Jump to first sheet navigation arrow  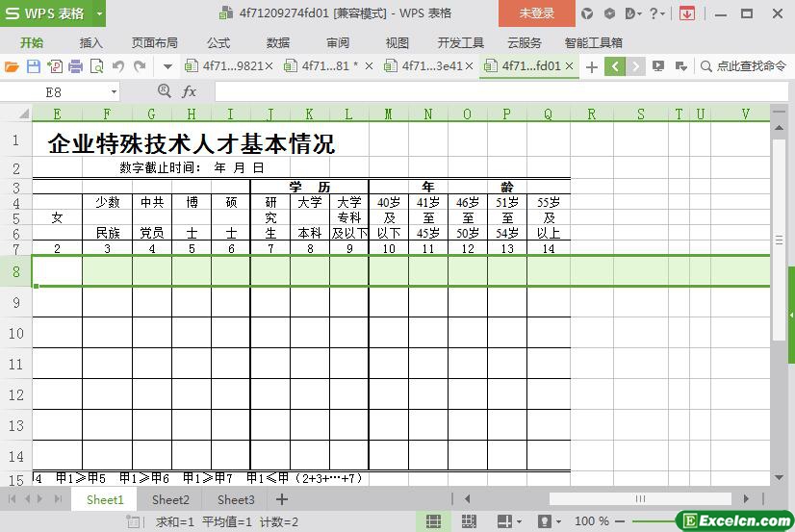(x=13, y=499)
